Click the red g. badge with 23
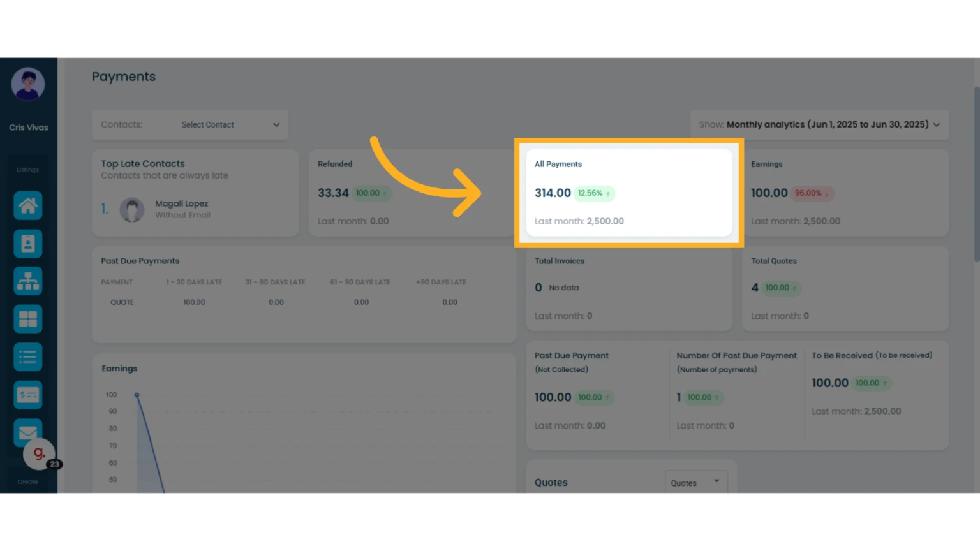The height and width of the screenshot is (551, 980). tap(40, 453)
